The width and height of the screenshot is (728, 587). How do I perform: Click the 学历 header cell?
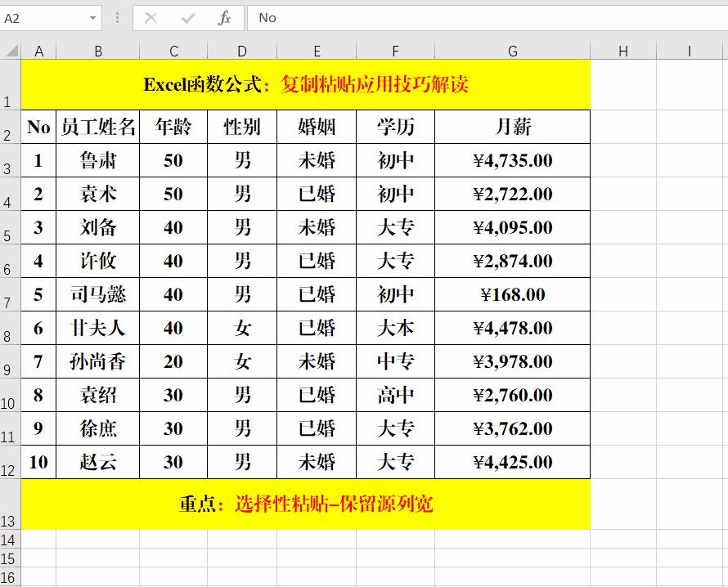point(395,127)
